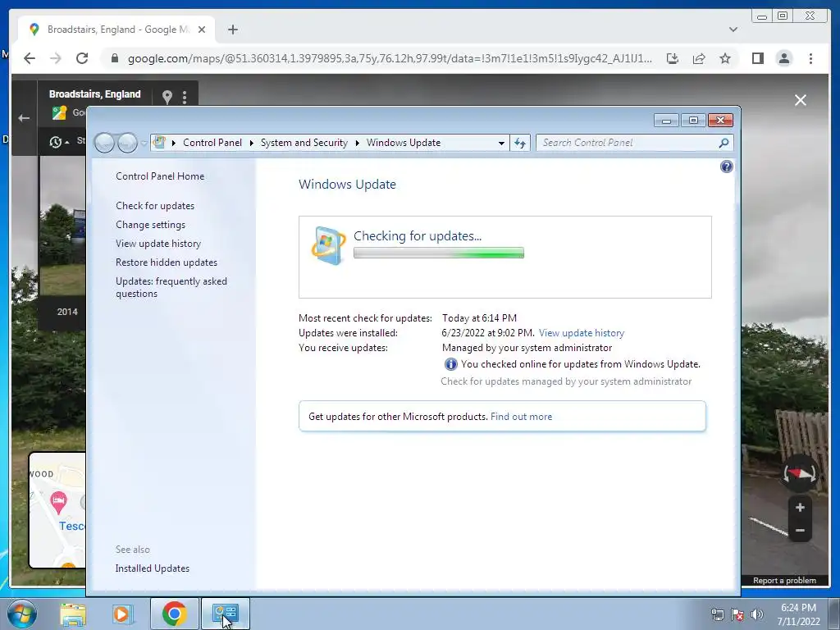Click the refresh button beside the address path
Screen dimensions: 840x630
pyautogui.click(x=519, y=143)
